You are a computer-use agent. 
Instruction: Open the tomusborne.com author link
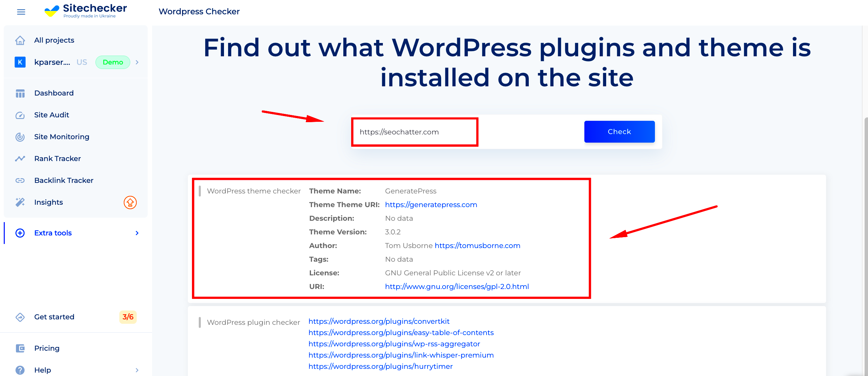pos(477,246)
